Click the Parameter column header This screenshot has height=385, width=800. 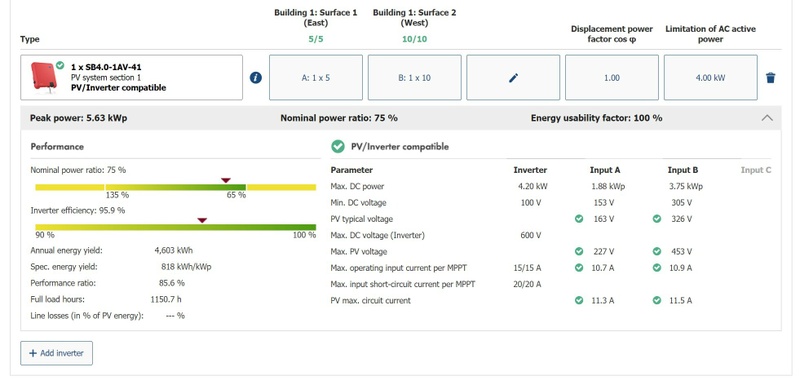click(352, 170)
